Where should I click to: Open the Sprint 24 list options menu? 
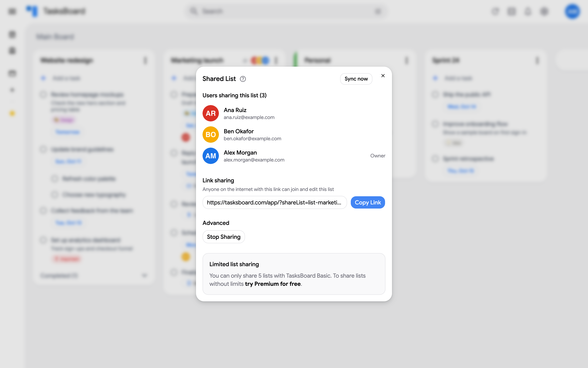coord(537,60)
